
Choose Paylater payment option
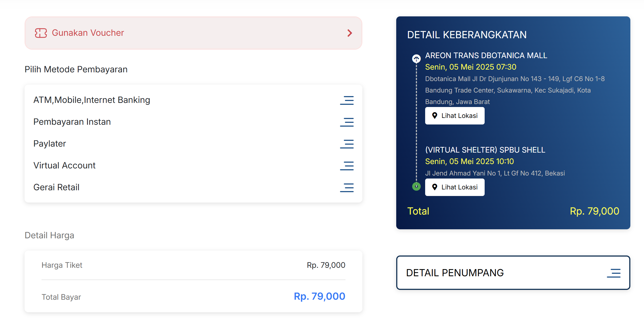pyautogui.click(x=193, y=144)
